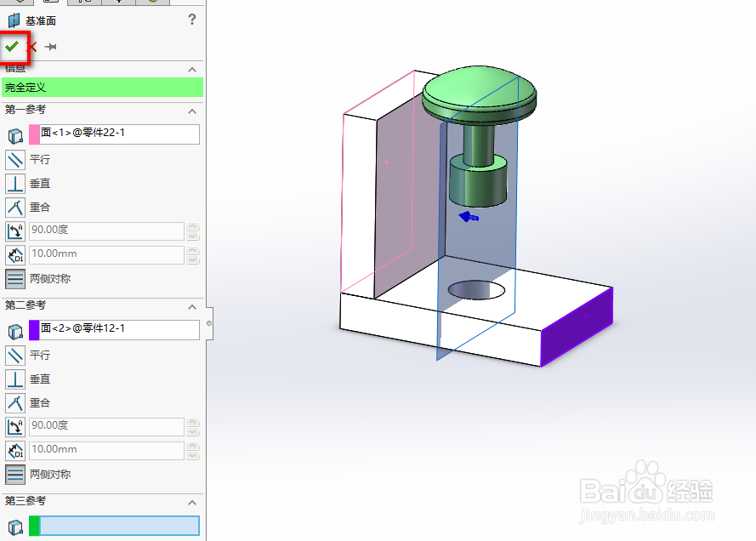Collapse the 第二参考 section
The image size is (756, 541).
[x=192, y=307]
